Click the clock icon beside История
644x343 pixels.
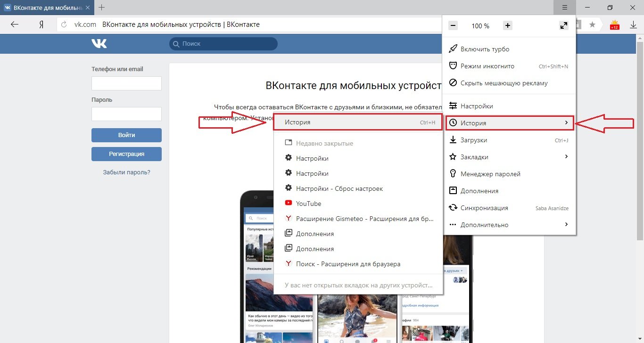453,123
